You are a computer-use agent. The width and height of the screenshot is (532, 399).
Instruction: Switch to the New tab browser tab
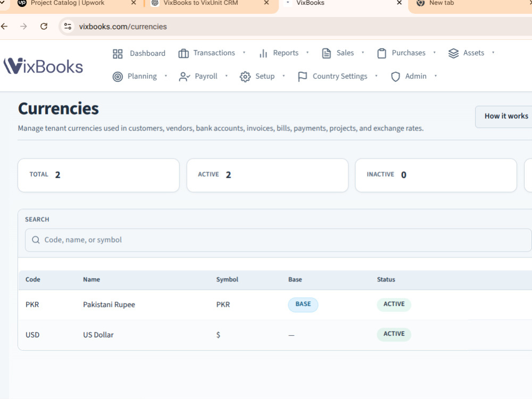click(x=442, y=3)
